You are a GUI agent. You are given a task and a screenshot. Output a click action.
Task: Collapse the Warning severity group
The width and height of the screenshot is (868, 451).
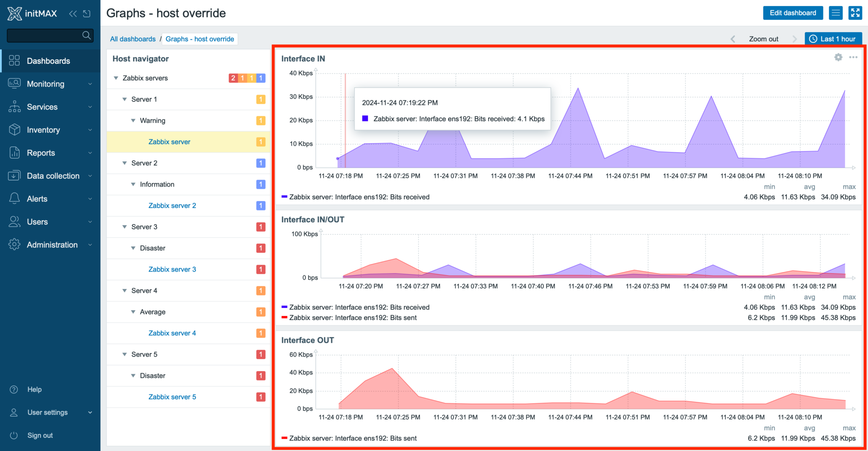pos(133,120)
